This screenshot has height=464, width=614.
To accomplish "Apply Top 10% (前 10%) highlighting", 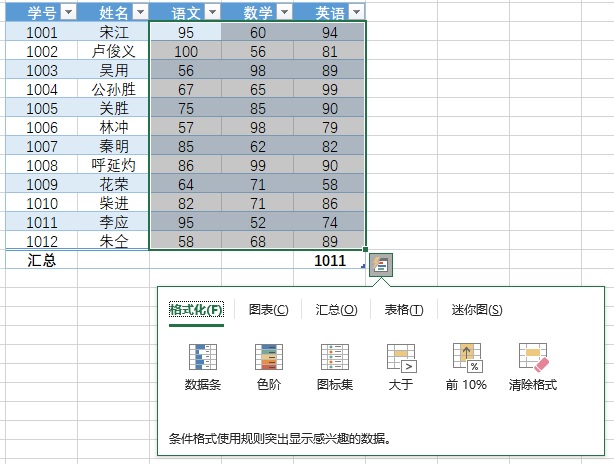I will pos(466,367).
